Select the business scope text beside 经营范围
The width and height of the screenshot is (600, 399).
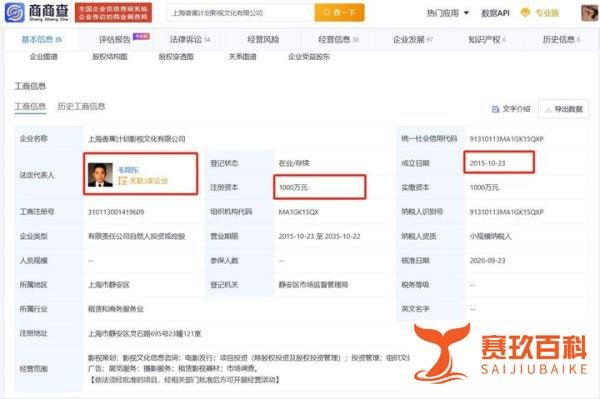249,369
